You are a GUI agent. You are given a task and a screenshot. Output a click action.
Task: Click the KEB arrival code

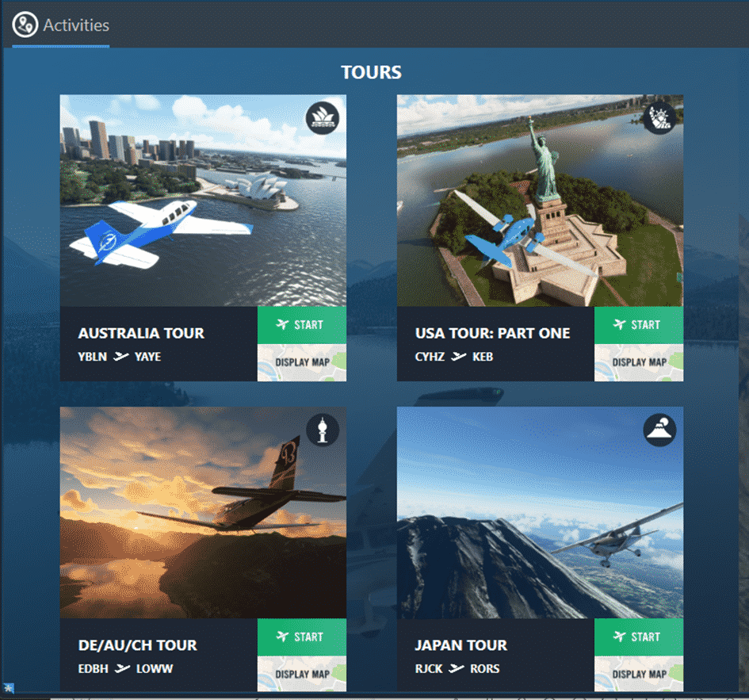tap(483, 357)
